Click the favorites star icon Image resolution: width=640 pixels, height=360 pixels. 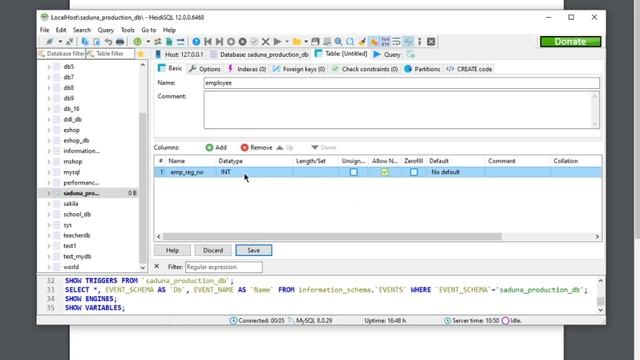(x=141, y=54)
